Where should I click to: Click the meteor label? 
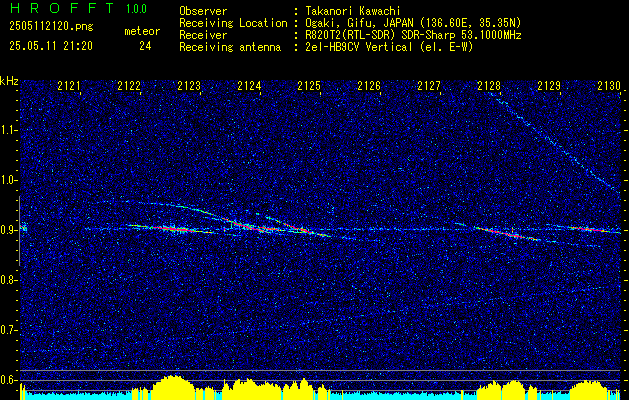click(142, 31)
